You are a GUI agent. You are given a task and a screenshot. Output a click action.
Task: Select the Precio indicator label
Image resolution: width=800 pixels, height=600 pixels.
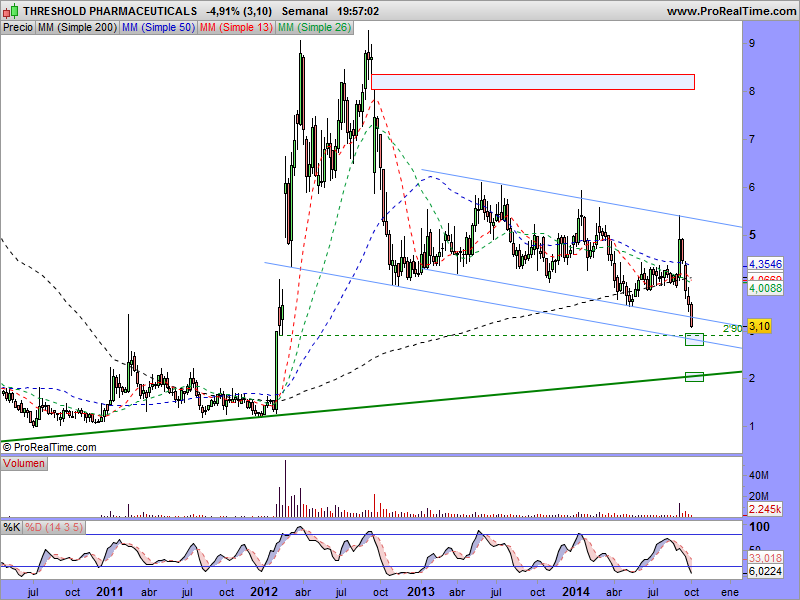[18, 27]
